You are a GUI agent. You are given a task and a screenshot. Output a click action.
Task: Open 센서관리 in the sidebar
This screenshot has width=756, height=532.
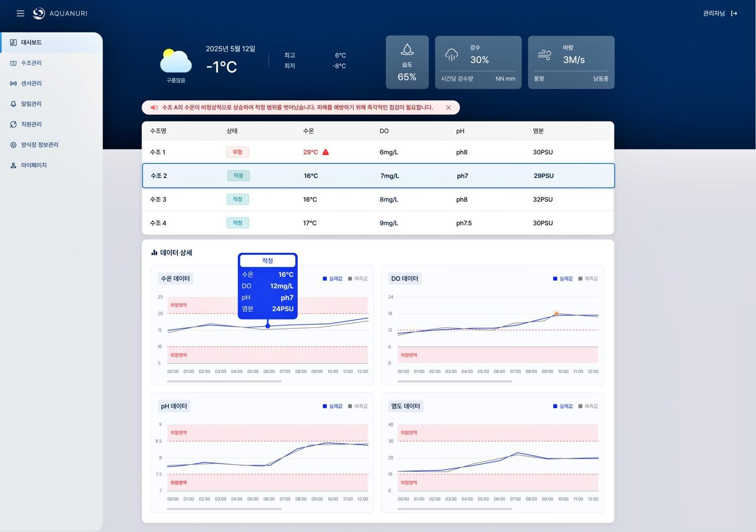31,83
